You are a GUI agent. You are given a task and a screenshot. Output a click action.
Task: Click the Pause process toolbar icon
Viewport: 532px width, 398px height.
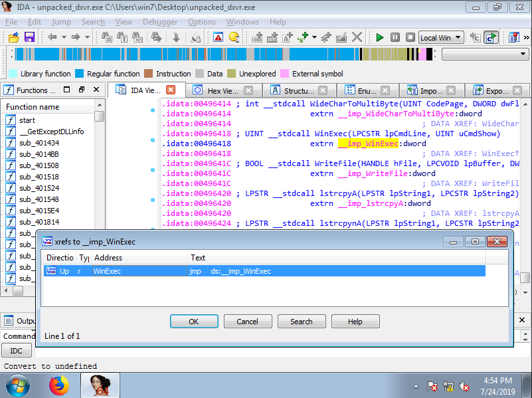(395, 37)
